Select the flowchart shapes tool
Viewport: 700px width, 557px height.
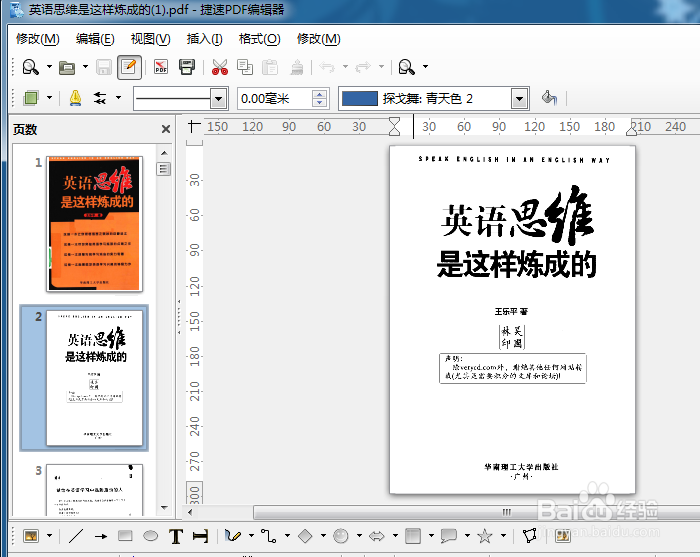(413, 536)
